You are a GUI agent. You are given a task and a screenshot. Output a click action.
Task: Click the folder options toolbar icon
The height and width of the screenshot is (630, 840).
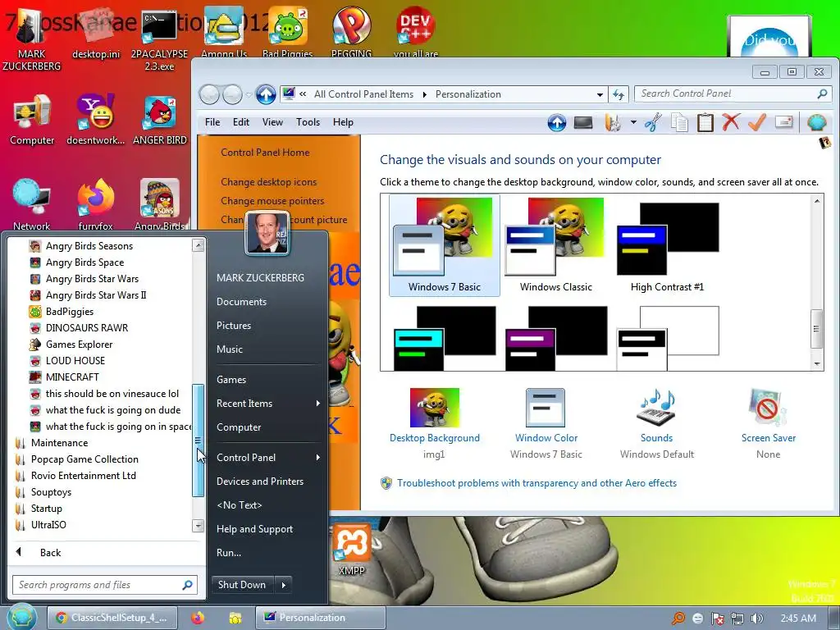tap(613, 123)
